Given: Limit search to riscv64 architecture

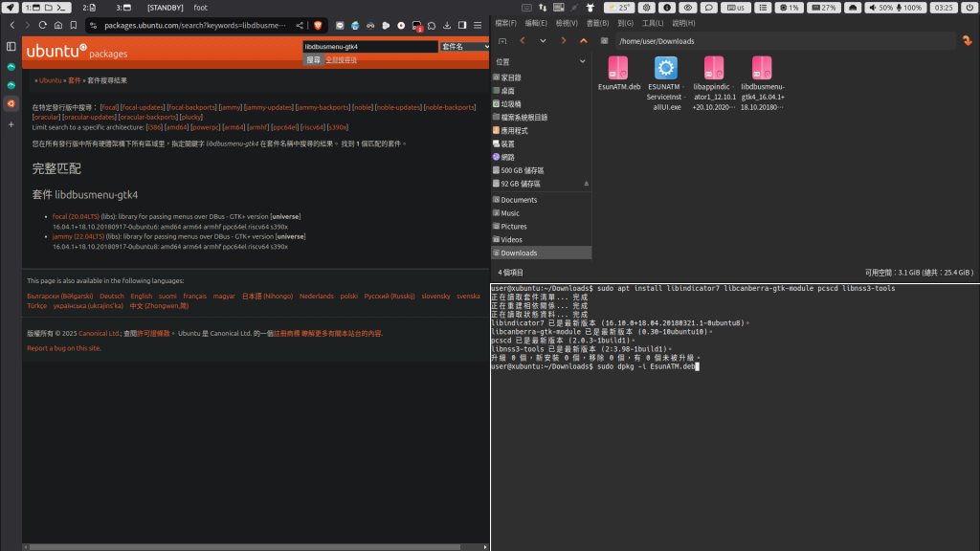Looking at the screenshot, I should point(313,127).
